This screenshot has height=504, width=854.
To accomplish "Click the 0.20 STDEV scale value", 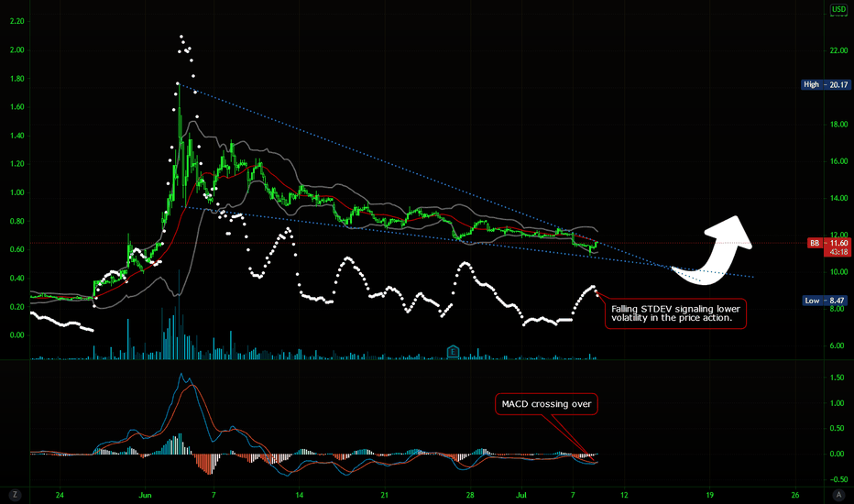I will (17, 307).
